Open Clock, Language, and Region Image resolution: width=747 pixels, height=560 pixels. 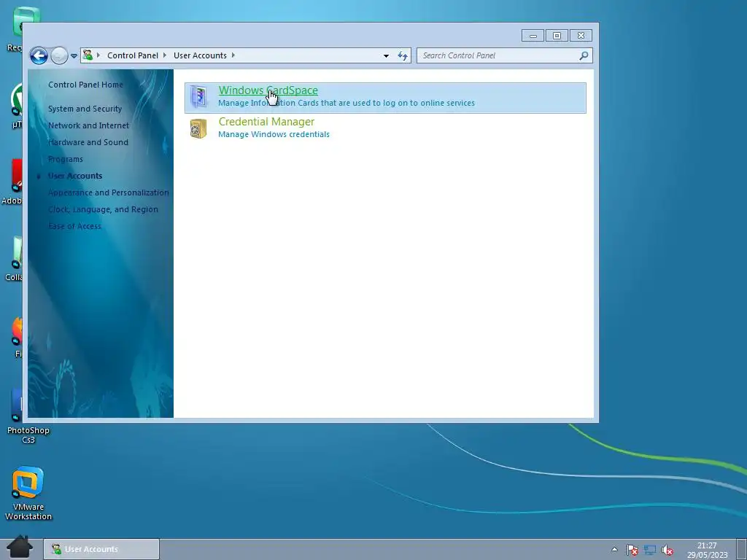pyautogui.click(x=103, y=209)
